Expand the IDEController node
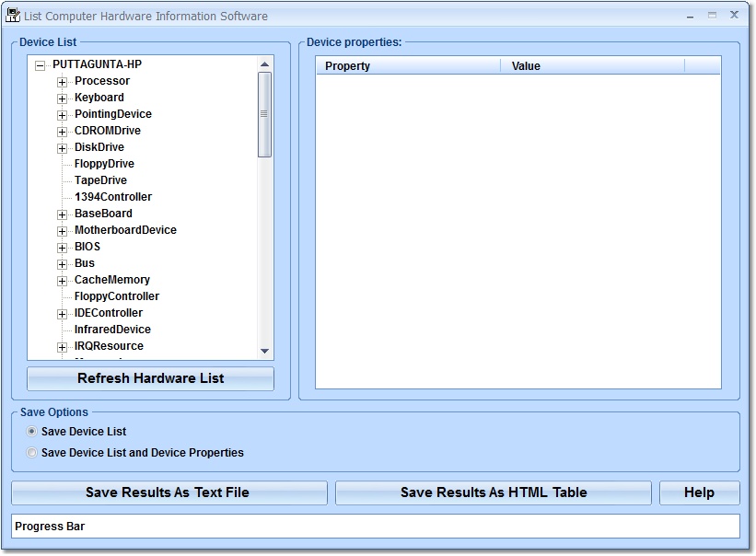 [61, 313]
